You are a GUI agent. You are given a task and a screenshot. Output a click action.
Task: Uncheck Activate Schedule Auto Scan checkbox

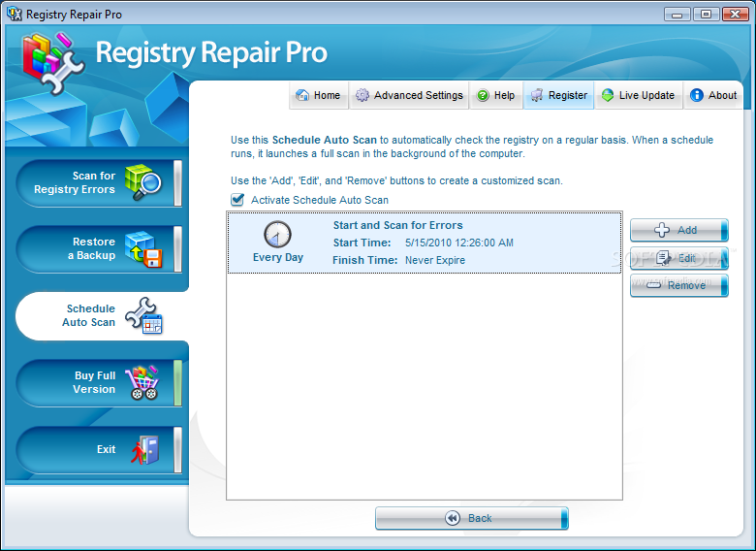click(237, 199)
